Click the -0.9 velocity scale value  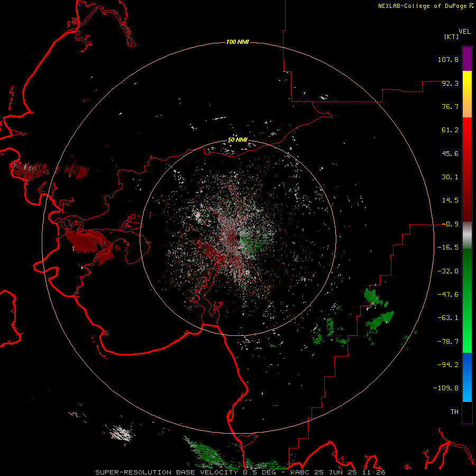(450, 224)
